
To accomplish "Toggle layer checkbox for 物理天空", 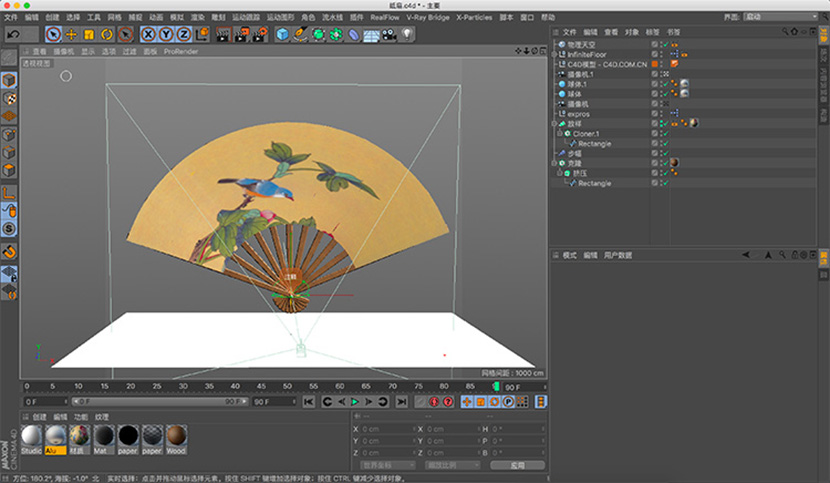I will [655, 44].
